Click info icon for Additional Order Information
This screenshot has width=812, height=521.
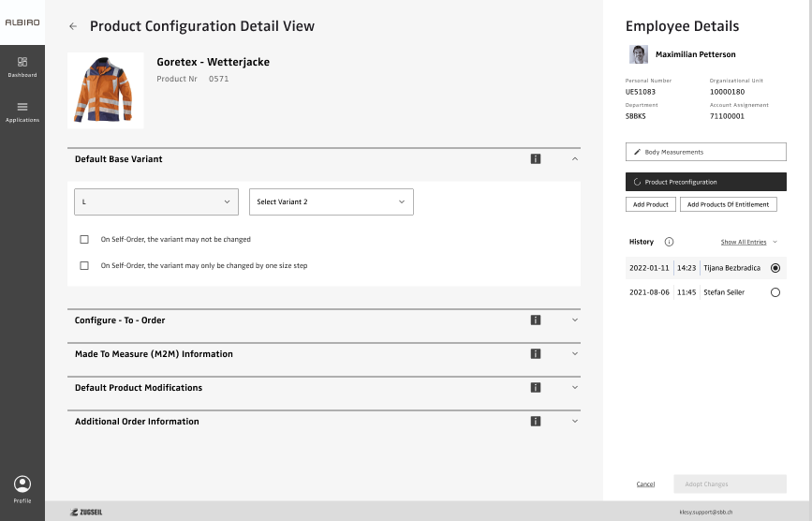[536, 422]
